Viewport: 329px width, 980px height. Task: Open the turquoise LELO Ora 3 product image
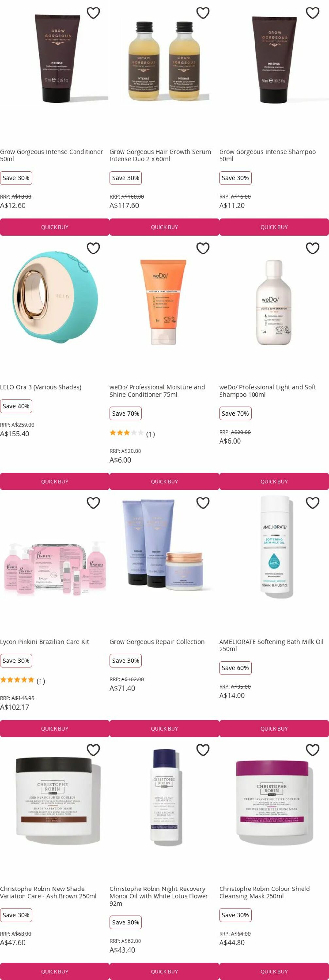tap(55, 297)
